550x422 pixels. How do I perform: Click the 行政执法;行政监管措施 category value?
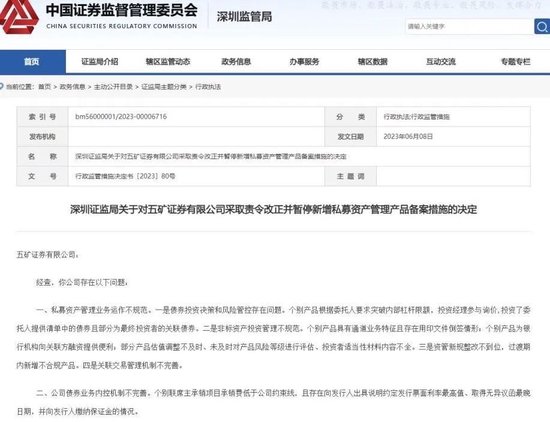(417, 117)
